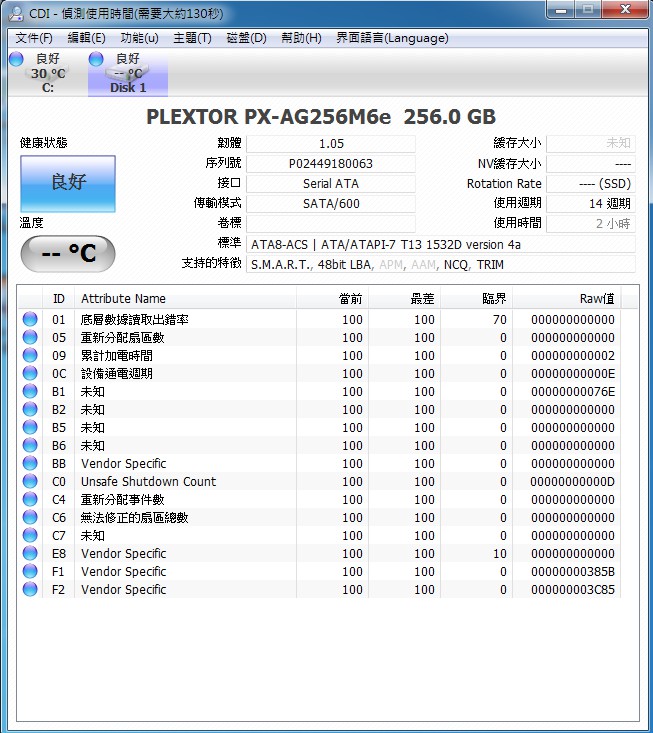Open the 磁盤(D) menu
This screenshot has width=653, height=733.
pyautogui.click(x=246, y=38)
